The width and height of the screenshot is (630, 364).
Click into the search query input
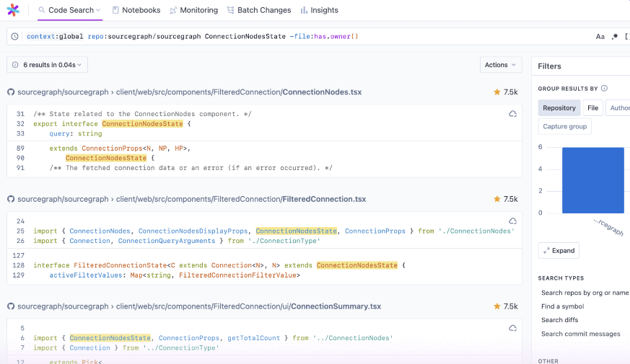[x=305, y=37]
